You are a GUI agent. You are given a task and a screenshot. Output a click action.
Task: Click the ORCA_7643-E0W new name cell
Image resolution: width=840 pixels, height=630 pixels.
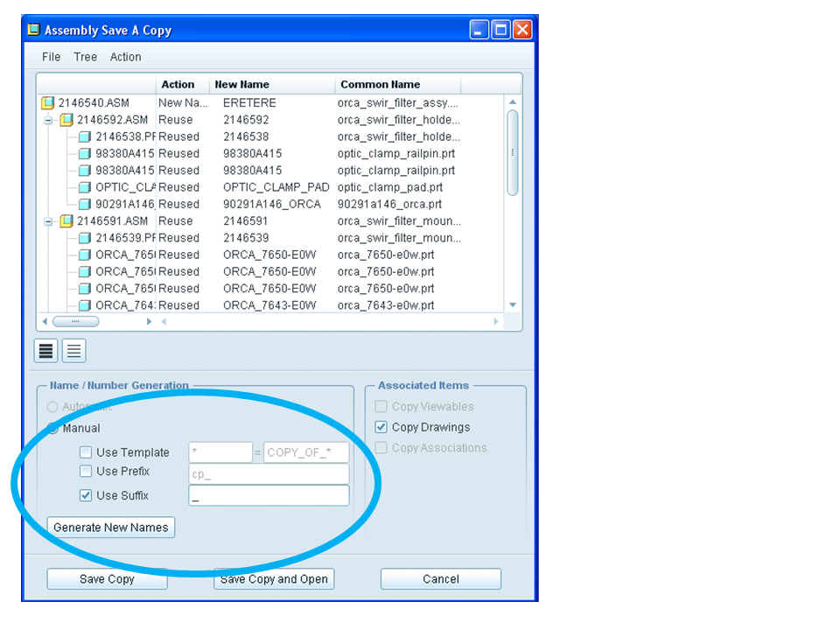point(269,305)
